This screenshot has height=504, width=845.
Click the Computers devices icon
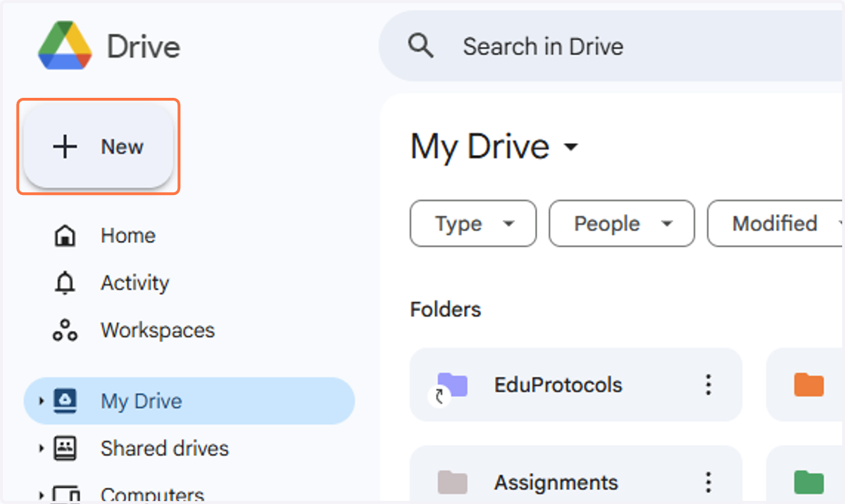pos(65,495)
